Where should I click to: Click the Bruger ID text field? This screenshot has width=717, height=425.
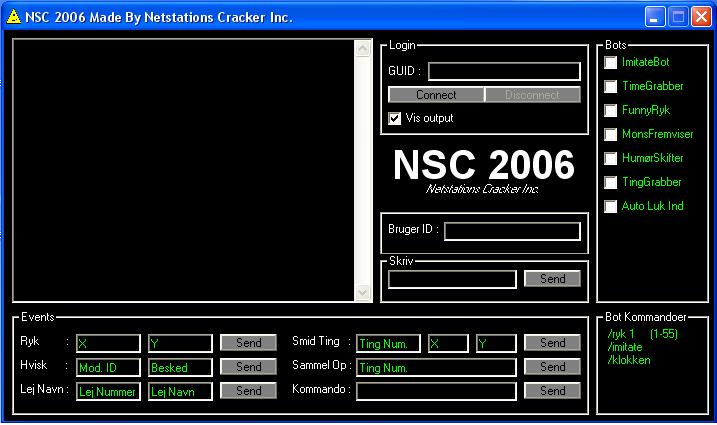click(512, 231)
